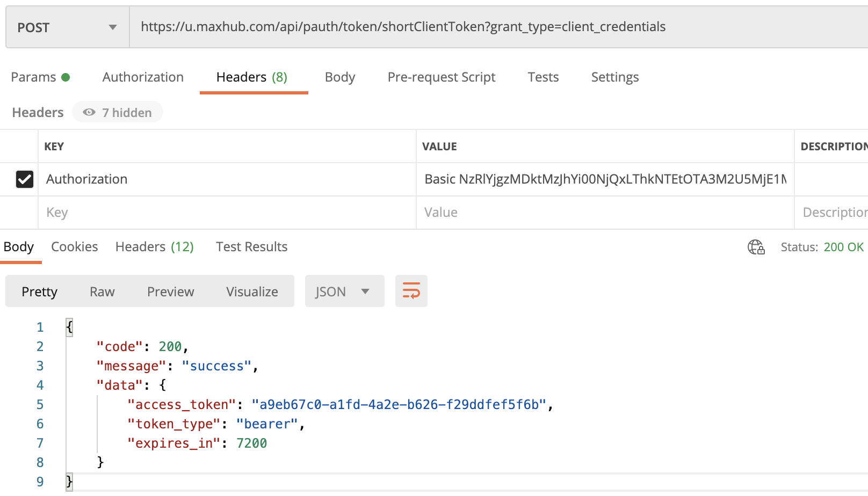Viewport: 868px width, 496px height.
Task: Go to the Tests tab
Action: 543,77
